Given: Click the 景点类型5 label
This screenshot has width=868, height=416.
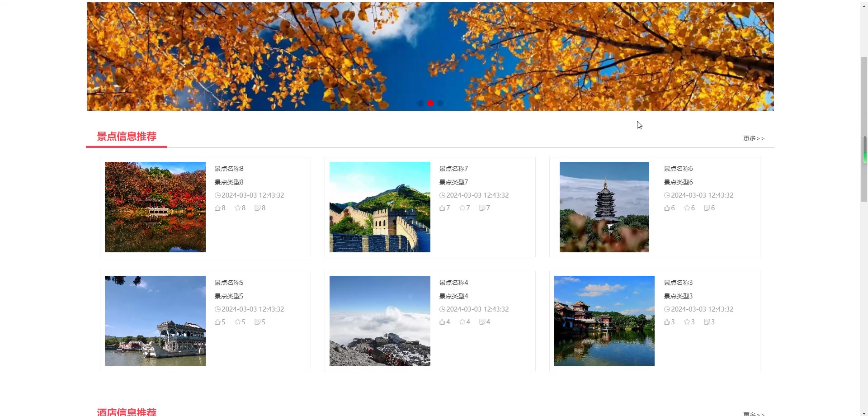Looking at the screenshot, I should tap(229, 296).
